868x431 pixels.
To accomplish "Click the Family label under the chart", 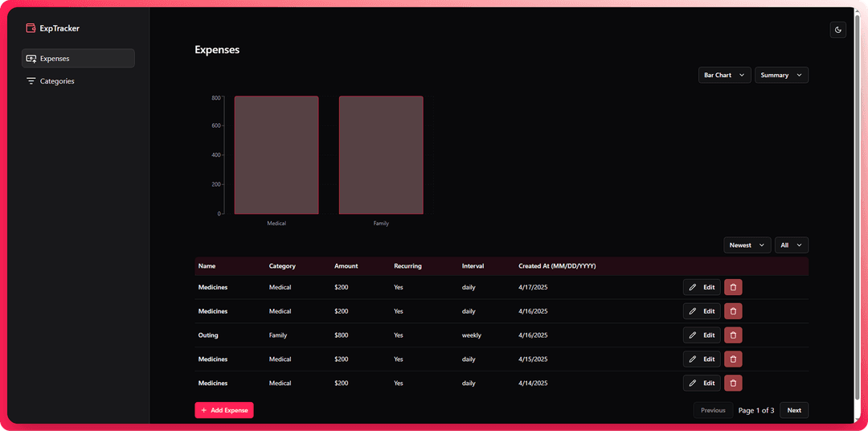I will click(x=381, y=224).
